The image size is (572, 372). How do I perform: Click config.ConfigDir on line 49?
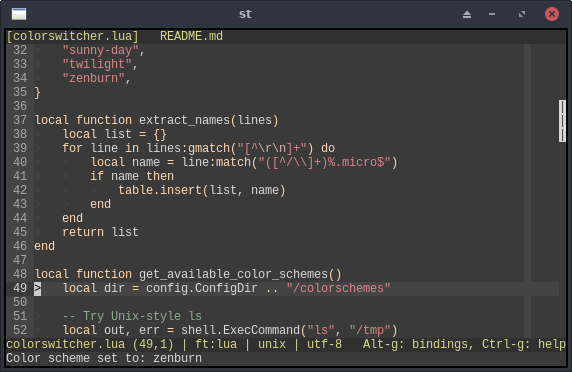202,288
